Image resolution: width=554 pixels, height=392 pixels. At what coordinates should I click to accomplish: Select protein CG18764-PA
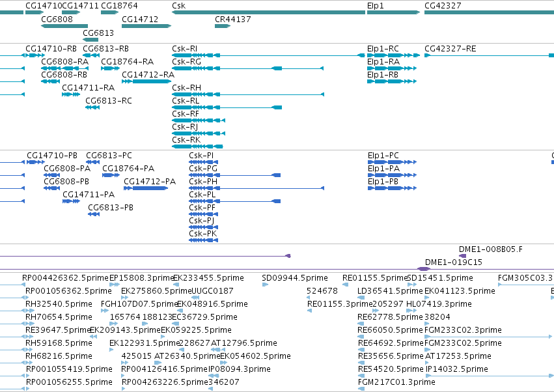tap(111, 175)
